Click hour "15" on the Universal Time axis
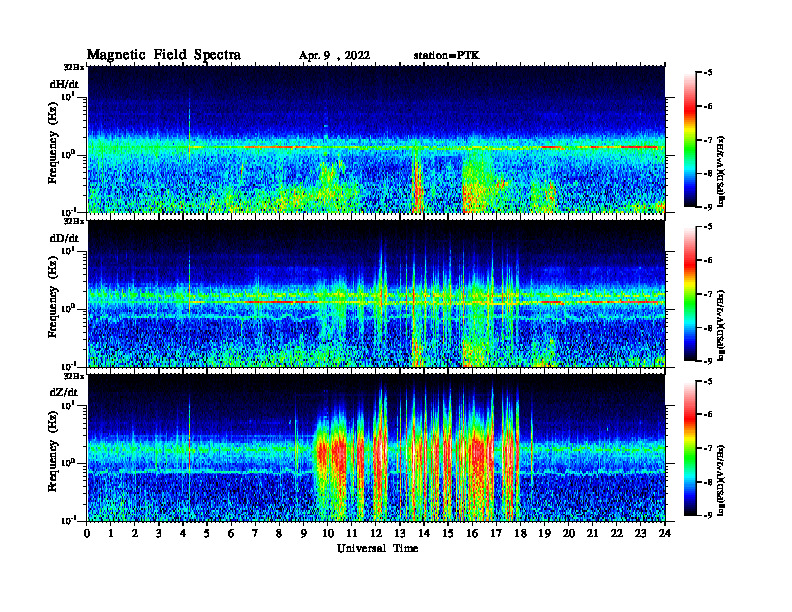The width and height of the screenshot is (792, 612). tap(449, 534)
